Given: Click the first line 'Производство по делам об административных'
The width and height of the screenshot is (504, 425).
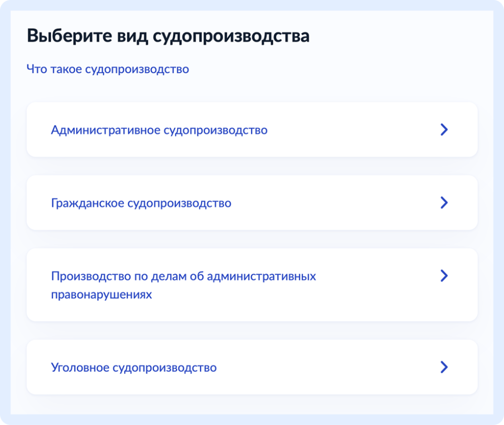Looking at the screenshot, I should pos(183,276).
